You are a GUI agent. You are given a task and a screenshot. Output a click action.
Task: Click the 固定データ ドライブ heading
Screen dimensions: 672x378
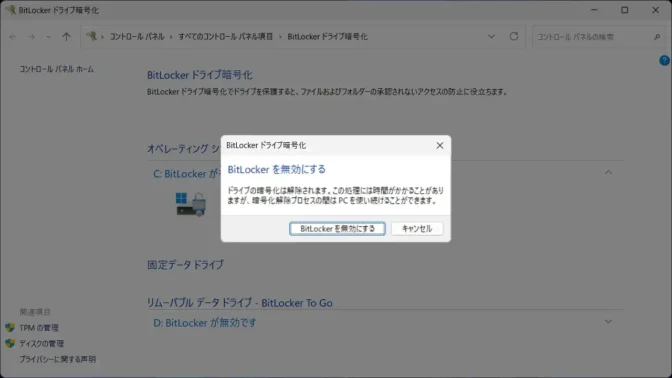click(x=185, y=264)
